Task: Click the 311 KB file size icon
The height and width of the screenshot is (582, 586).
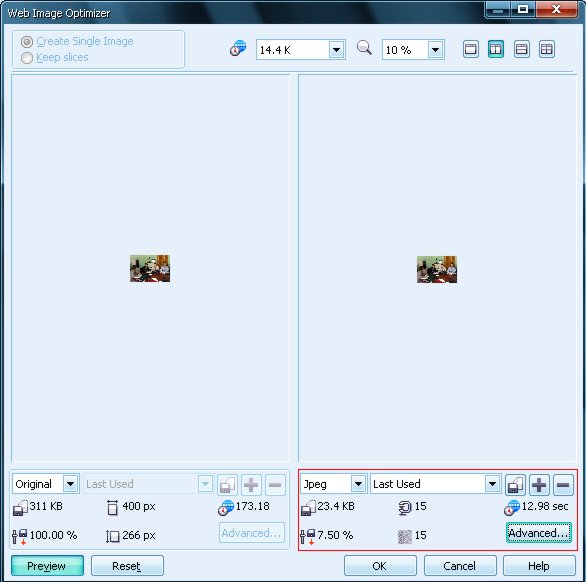Action: point(20,508)
